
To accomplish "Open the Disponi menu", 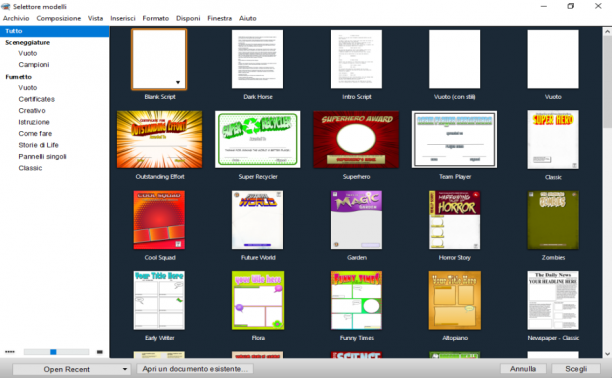I will (188, 18).
